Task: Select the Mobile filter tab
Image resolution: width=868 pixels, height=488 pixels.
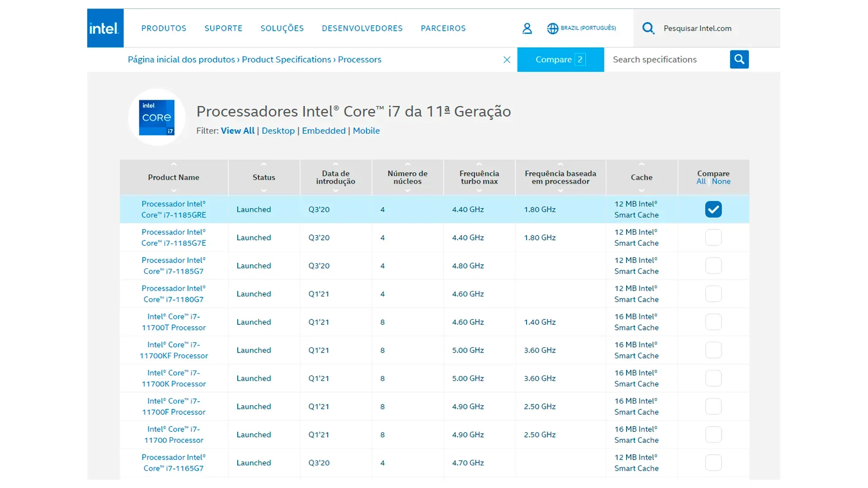Action: (366, 131)
